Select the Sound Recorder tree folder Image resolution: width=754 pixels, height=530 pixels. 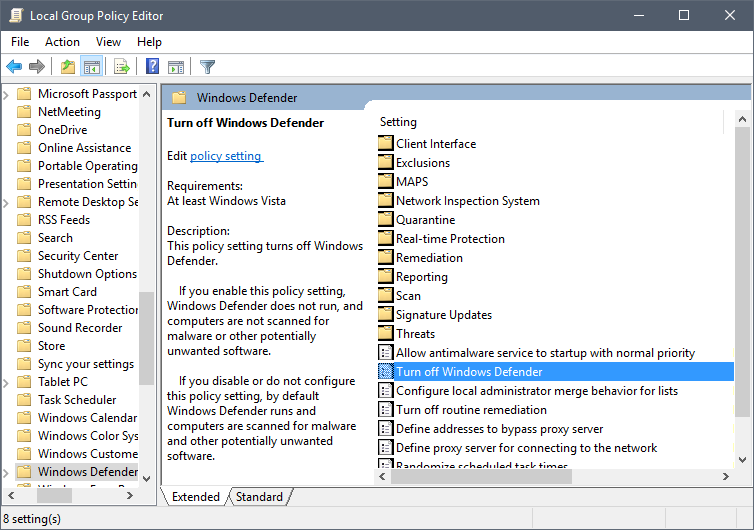coord(80,328)
